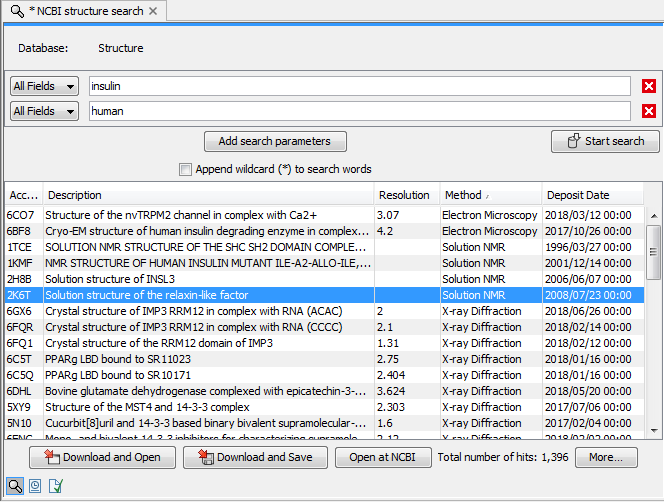
Task: Click the magnifier search view icon at bottom left
Action: 14,488
